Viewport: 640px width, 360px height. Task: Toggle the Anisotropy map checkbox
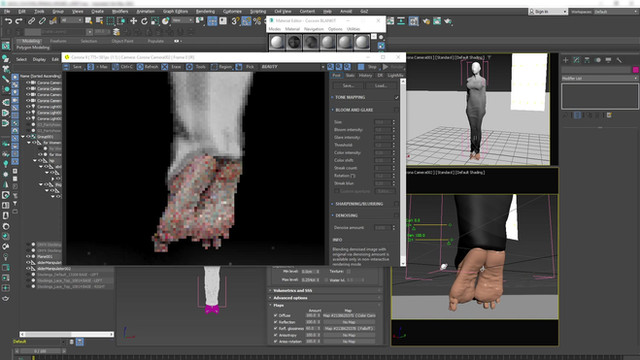[x=276, y=335]
